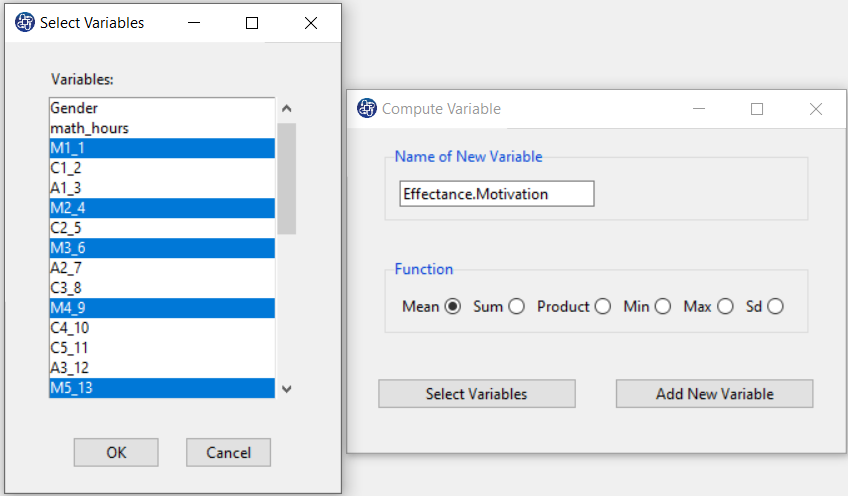848x496 pixels.
Task: Select the Sd function radio button
Action: [x=775, y=307]
